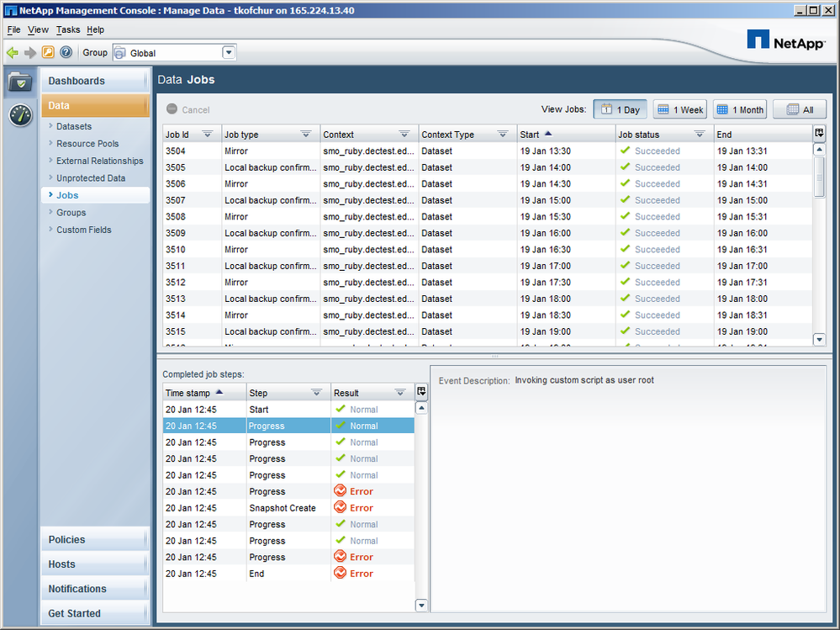This screenshot has width=840, height=630.
Task: Select the gauge icon in left strip
Action: coord(20,115)
